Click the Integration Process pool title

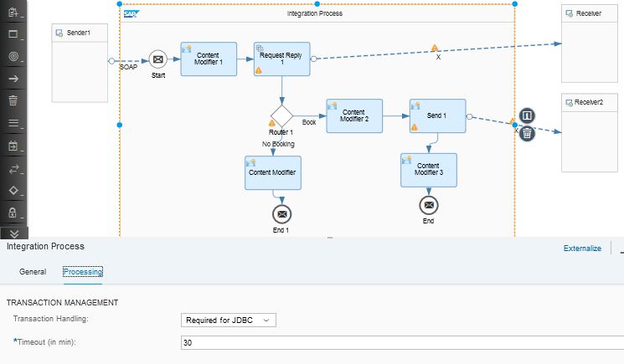pos(314,13)
